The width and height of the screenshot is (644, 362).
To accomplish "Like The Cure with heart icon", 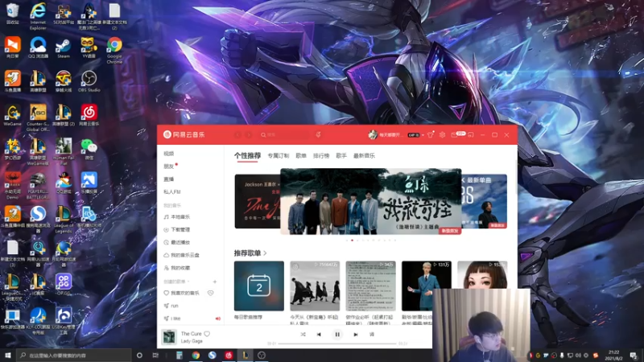I will tap(207, 334).
